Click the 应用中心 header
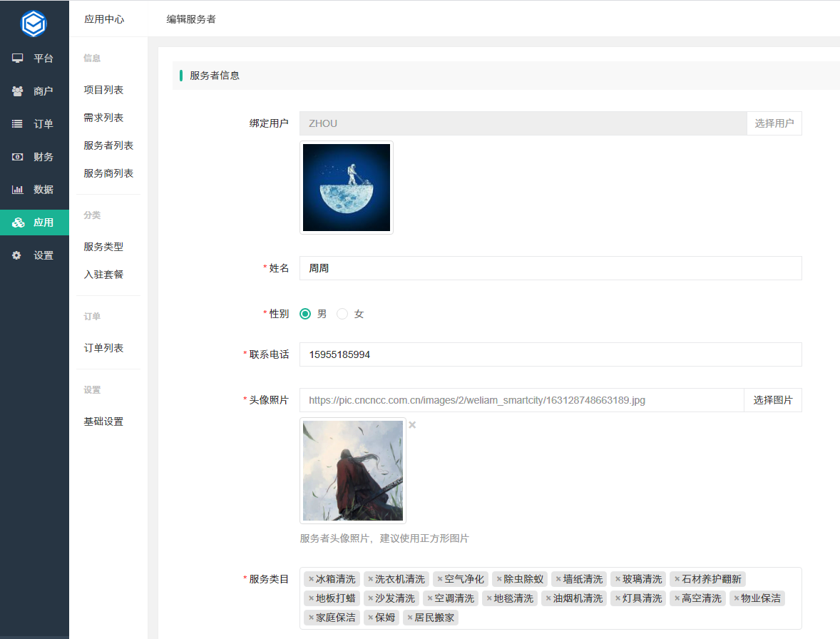This screenshot has height=639, width=840. pyautogui.click(x=104, y=19)
